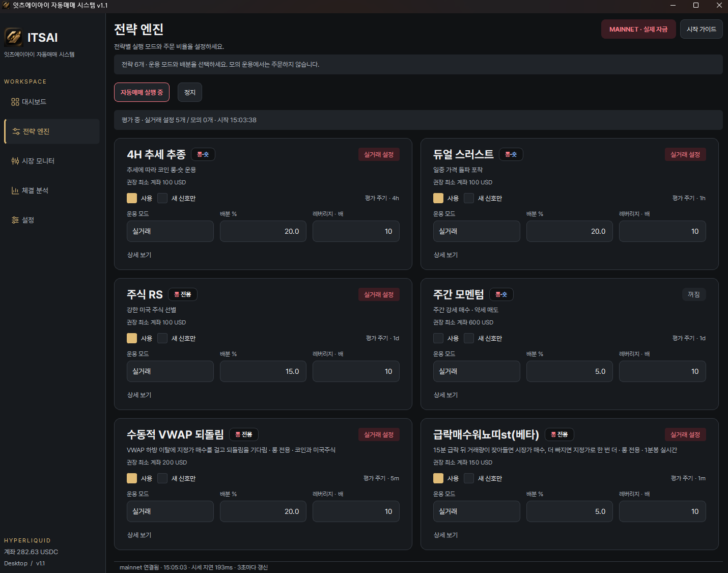The image size is (728, 573).
Task: Enable 새 신호만 for 4H 추세 추종
Action: coord(162,198)
